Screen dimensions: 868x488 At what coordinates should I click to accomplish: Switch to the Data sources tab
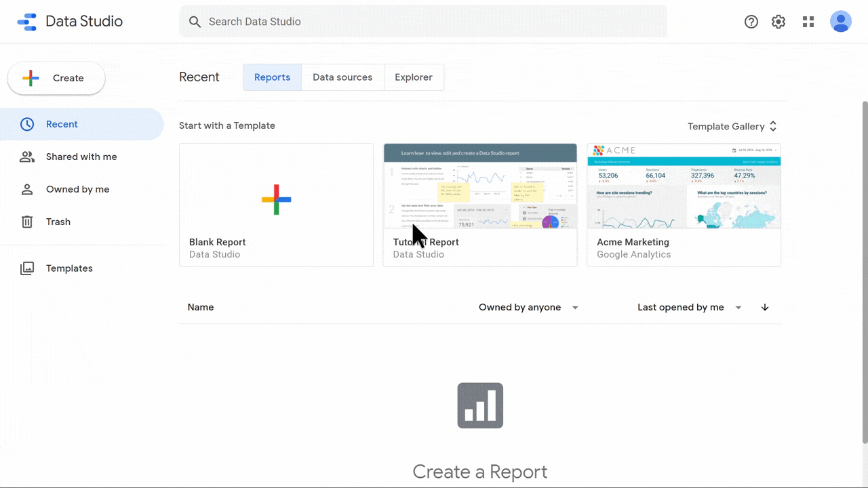click(x=342, y=77)
